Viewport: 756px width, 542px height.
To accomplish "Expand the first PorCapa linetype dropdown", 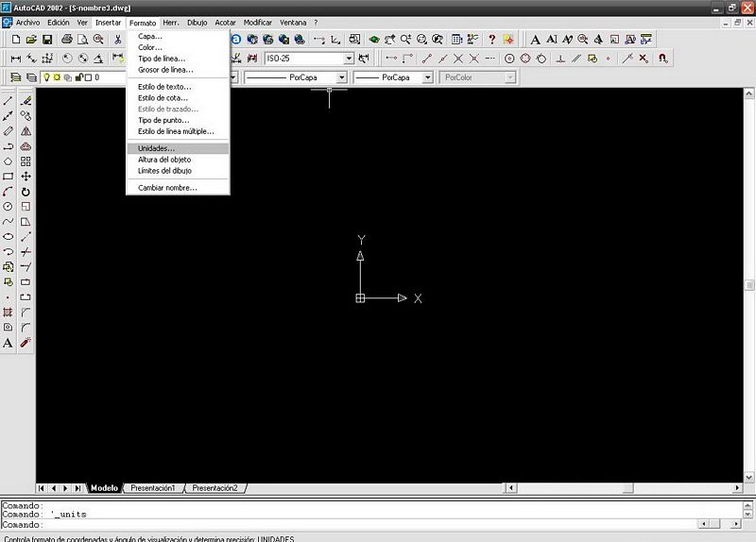I will tap(341, 77).
